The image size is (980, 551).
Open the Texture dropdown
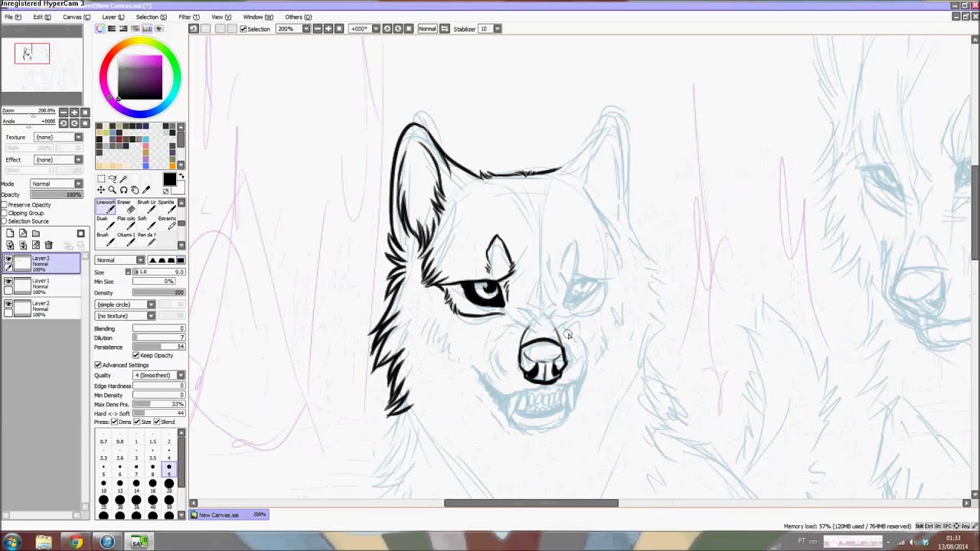pyautogui.click(x=58, y=138)
